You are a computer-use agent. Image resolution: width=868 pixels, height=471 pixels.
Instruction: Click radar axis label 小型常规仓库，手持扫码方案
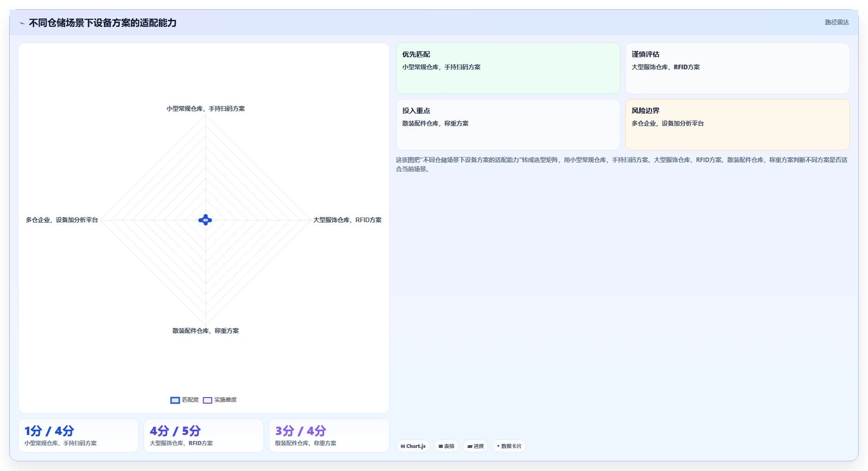click(205, 109)
